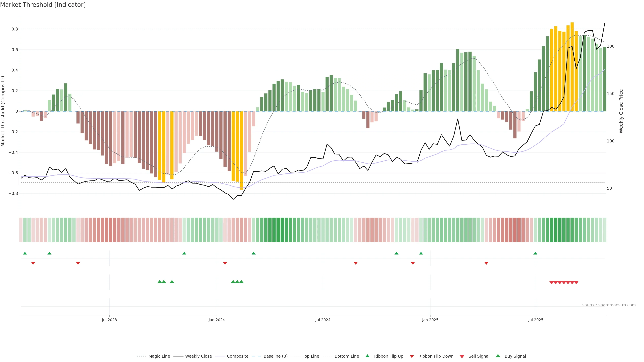Screen dimensions: 644x362
Task: Click the source: sharemaestro.com text
Action: click(609, 305)
